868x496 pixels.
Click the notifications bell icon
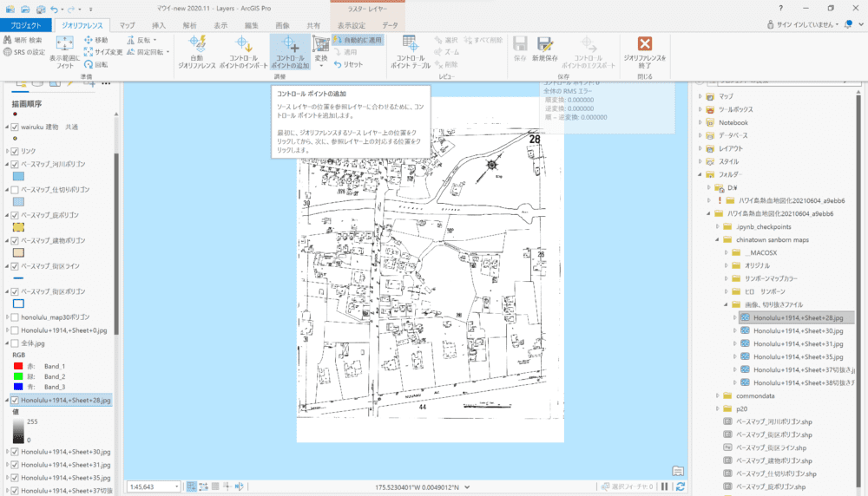click(x=848, y=24)
